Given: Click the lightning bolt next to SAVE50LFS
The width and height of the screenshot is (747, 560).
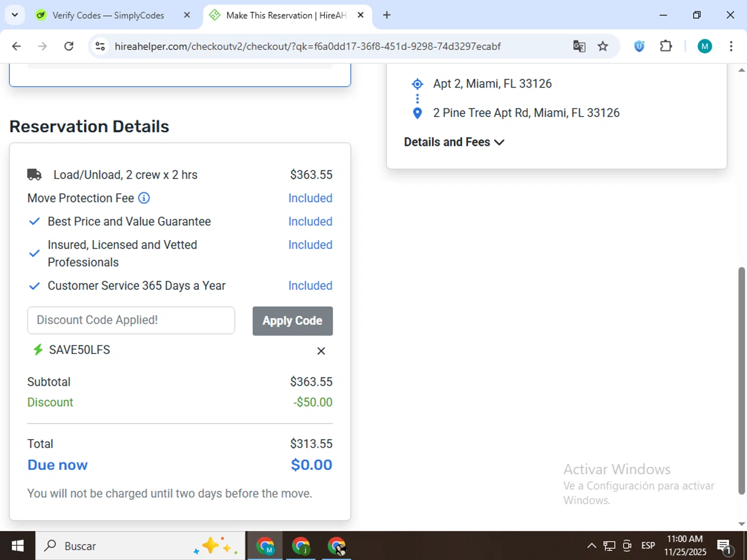Looking at the screenshot, I should [x=38, y=349].
